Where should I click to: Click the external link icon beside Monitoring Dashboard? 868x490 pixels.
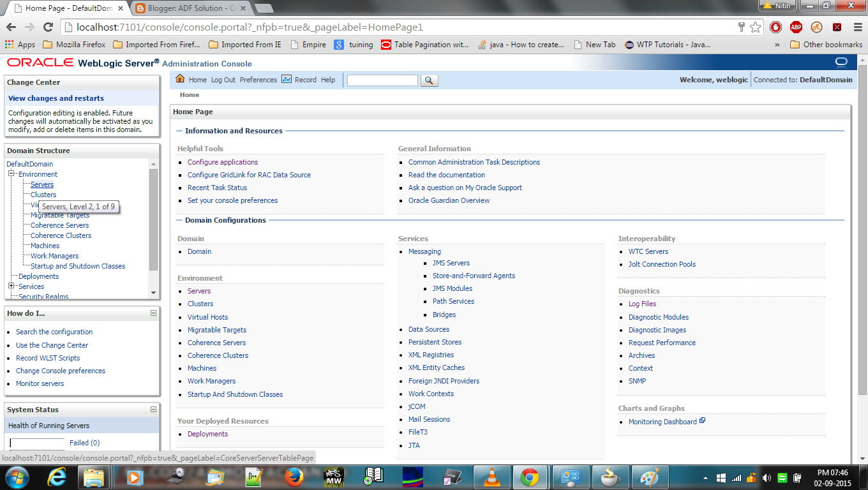(702, 420)
